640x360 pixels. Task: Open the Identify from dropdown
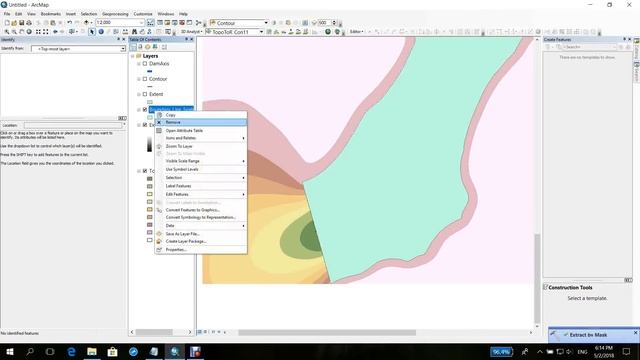coord(122,49)
